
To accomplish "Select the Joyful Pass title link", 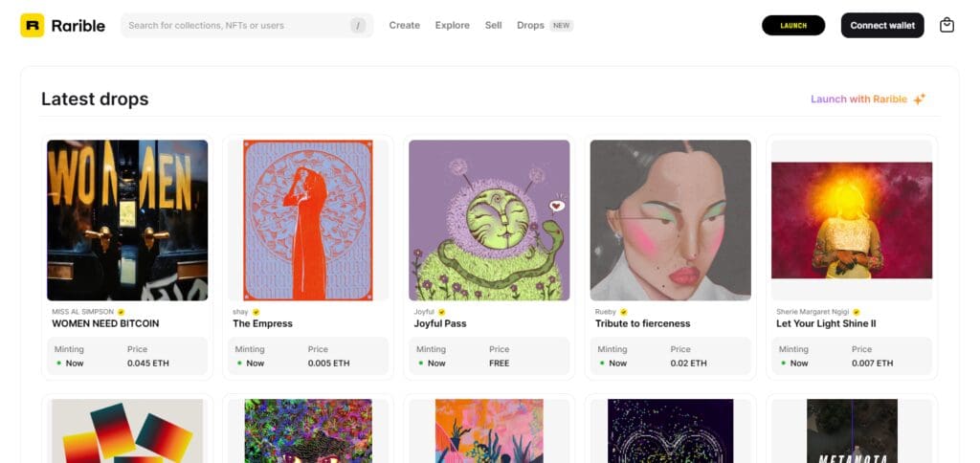I will pyautogui.click(x=440, y=323).
